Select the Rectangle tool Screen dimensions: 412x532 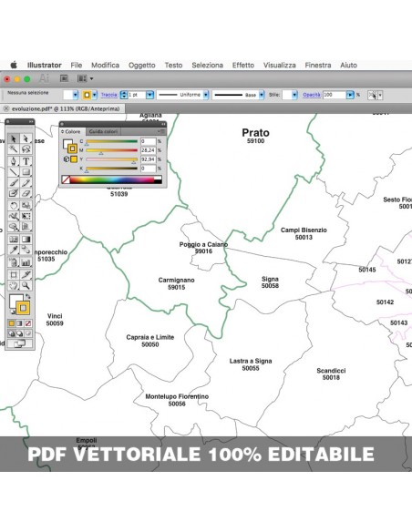[26, 172]
